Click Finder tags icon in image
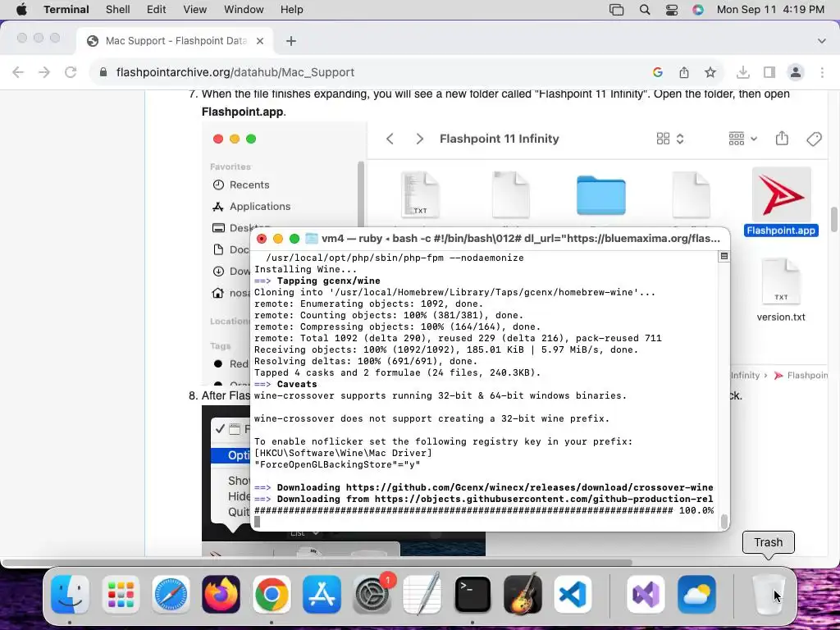The width and height of the screenshot is (840, 630). click(815, 139)
